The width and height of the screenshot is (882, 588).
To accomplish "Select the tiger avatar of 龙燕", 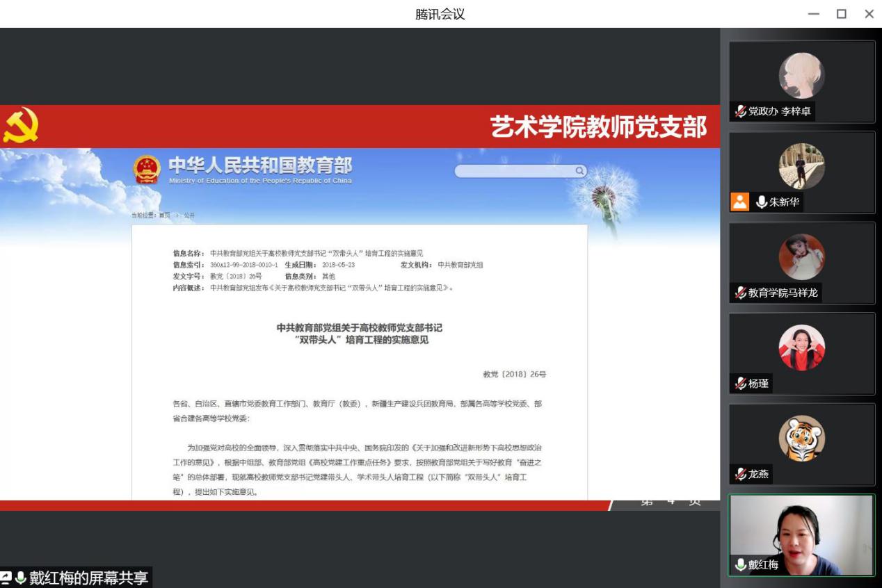I will (801, 439).
